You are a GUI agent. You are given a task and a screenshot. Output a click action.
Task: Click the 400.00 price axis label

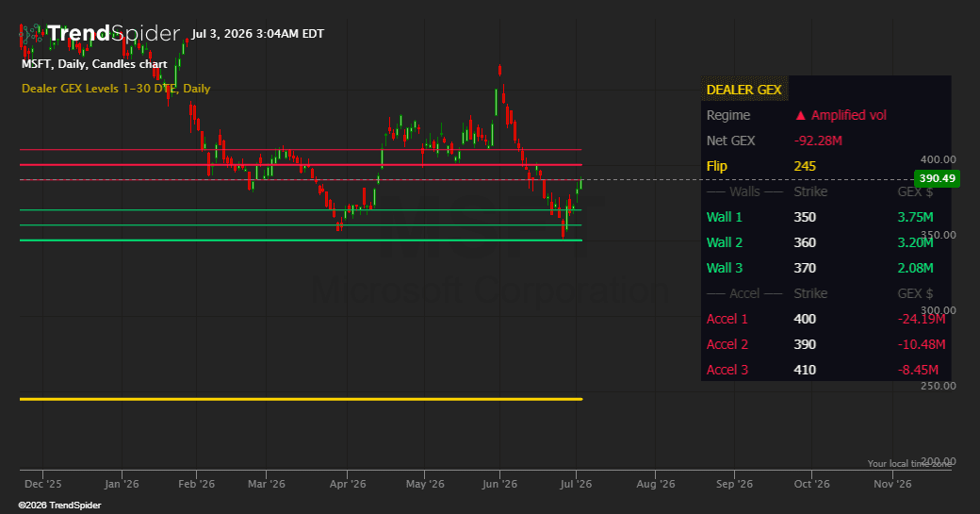tap(939, 159)
